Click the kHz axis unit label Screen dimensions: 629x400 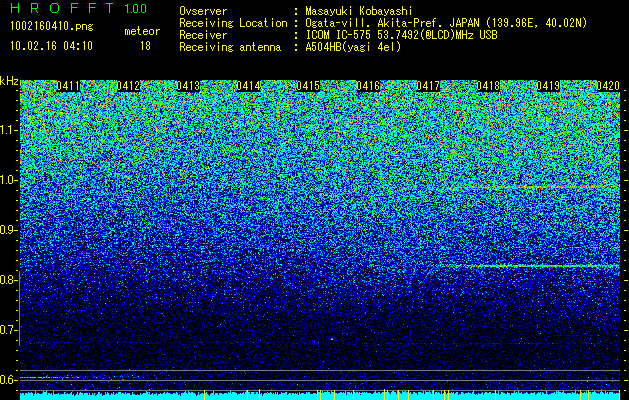click(x=9, y=81)
